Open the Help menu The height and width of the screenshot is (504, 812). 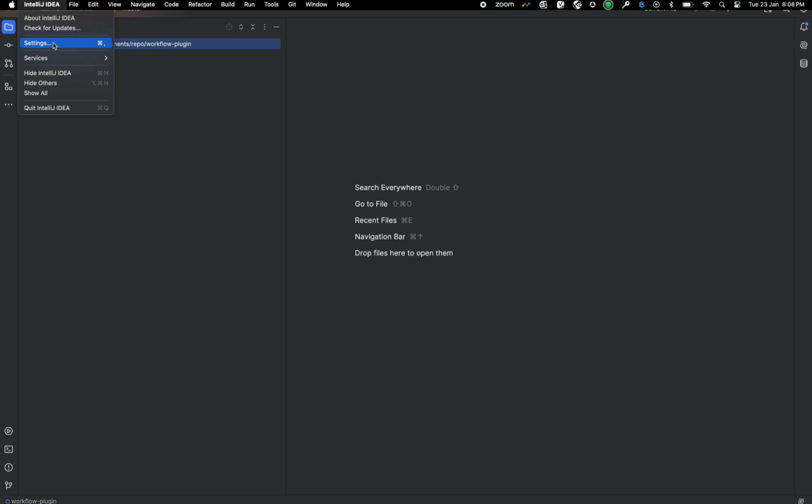click(x=343, y=5)
